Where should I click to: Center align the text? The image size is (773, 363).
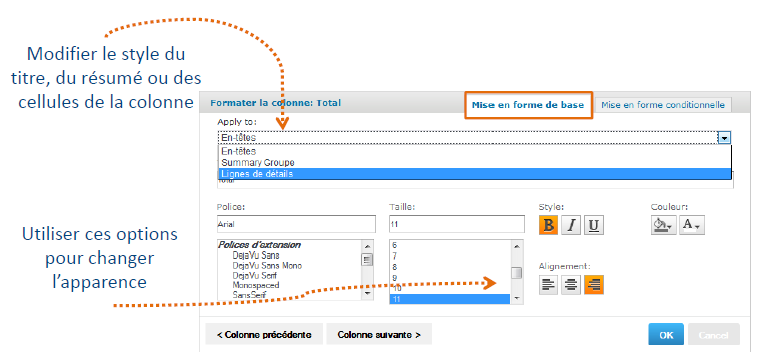571,285
